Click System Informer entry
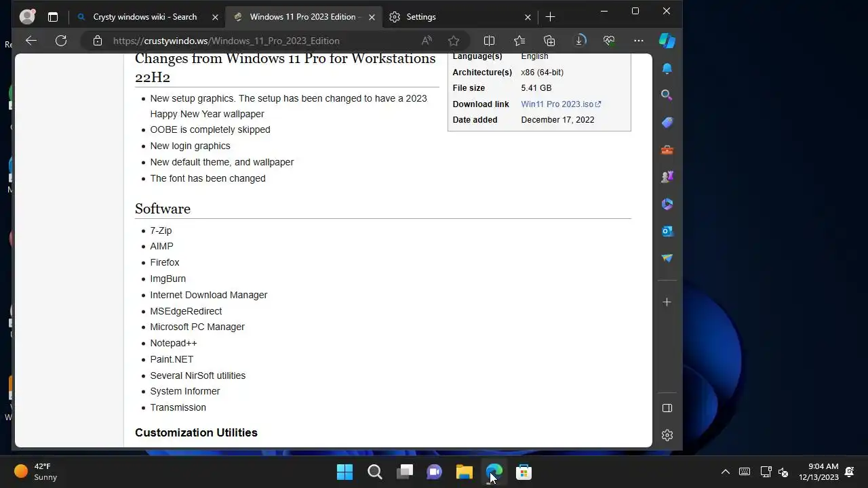868x488 pixels. [x=185, y=391]
